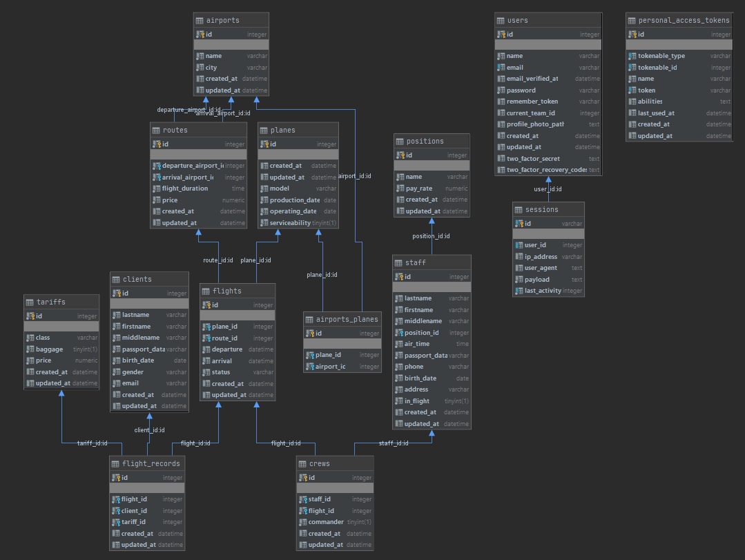Click the column icon beside tariffs baggage
745x560 pixels.
30,349
